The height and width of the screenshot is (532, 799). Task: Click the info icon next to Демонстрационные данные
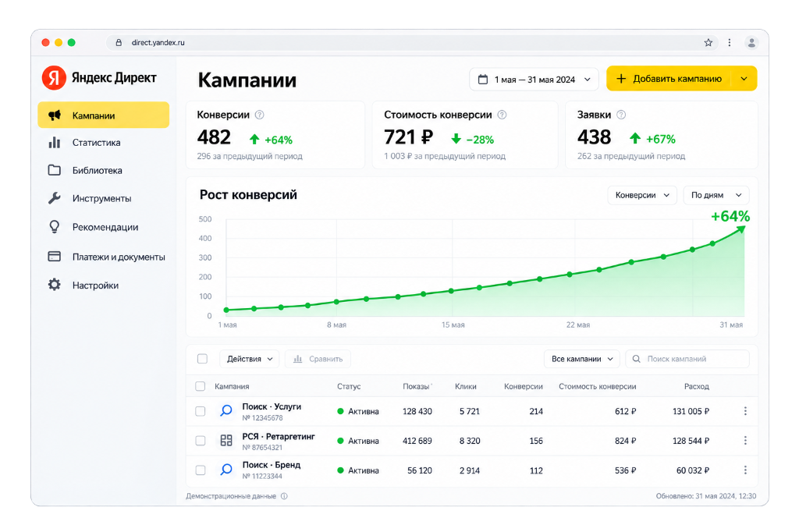(284, 496)
